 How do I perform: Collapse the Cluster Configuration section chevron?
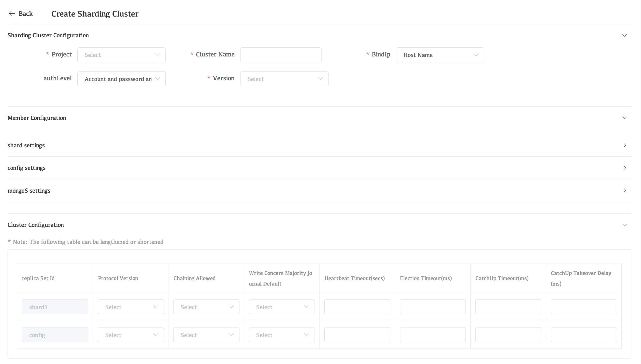[624, 225]
